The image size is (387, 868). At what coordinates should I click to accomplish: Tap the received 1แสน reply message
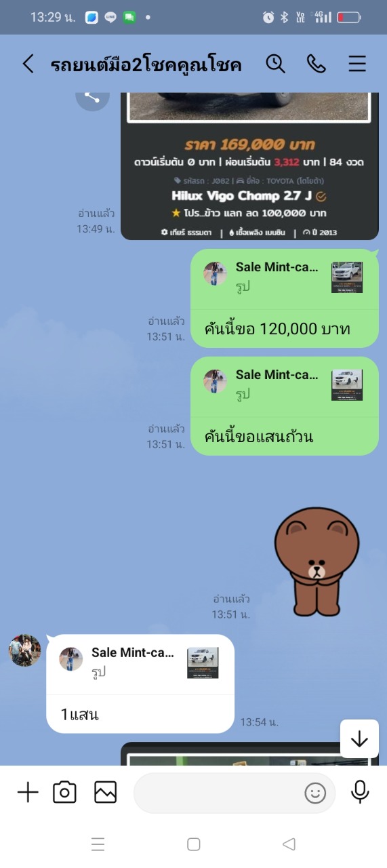[140, 684]
